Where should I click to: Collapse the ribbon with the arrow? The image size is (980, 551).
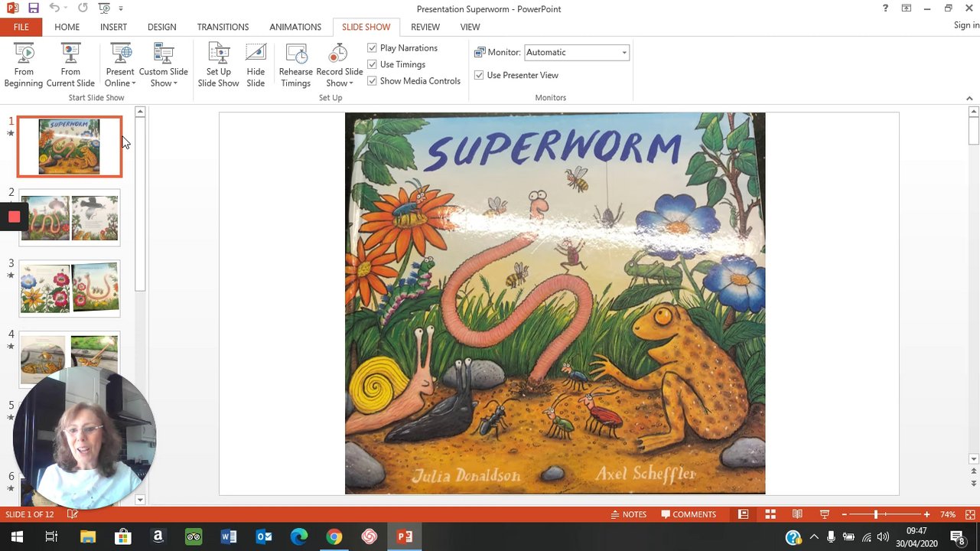coord(969,98)
